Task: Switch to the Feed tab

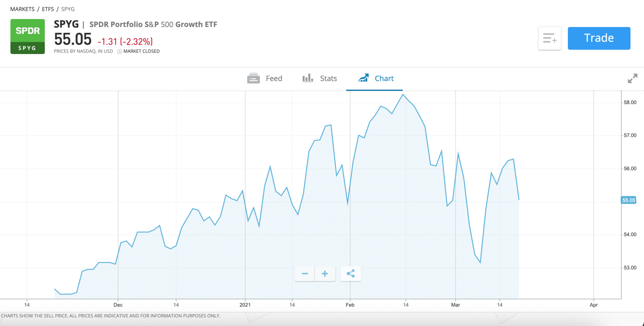Action: pyautogui.click(x=274, y=78)
